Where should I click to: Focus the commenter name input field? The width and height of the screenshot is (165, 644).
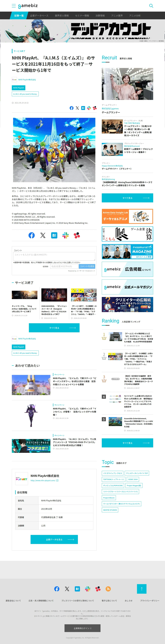pyautogui.click(x=64, y=266)
